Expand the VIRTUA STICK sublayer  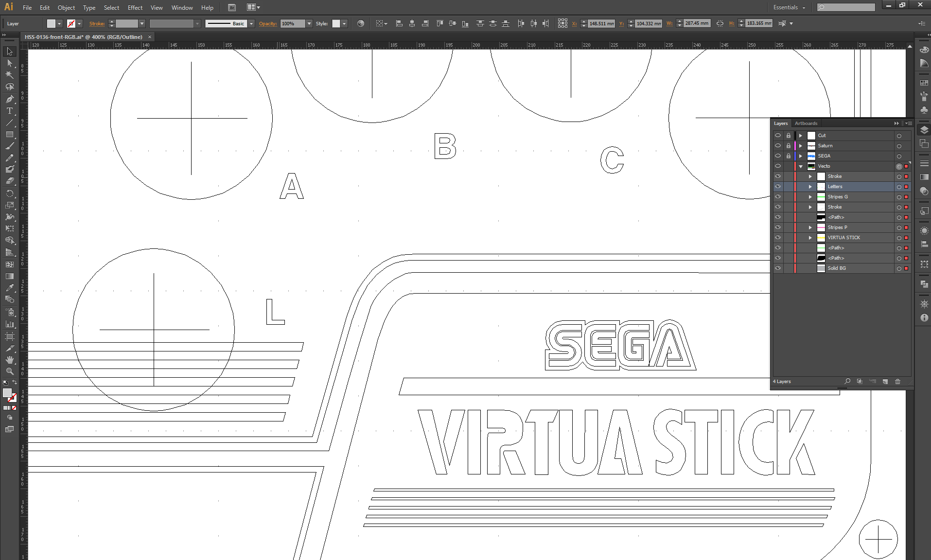(x=810, y=238)
